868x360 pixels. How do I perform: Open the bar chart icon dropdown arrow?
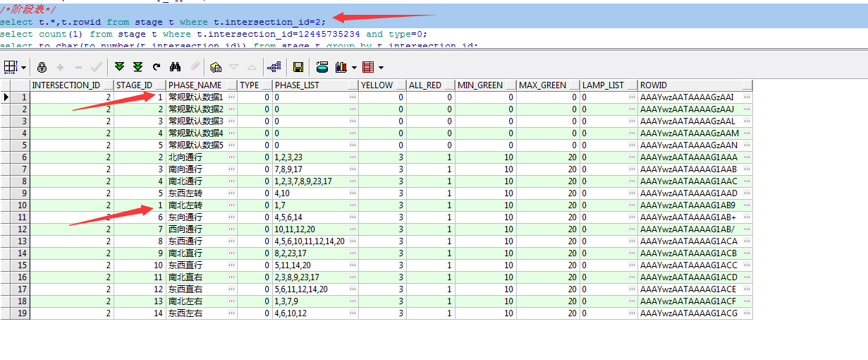click(x=353, y=68)
